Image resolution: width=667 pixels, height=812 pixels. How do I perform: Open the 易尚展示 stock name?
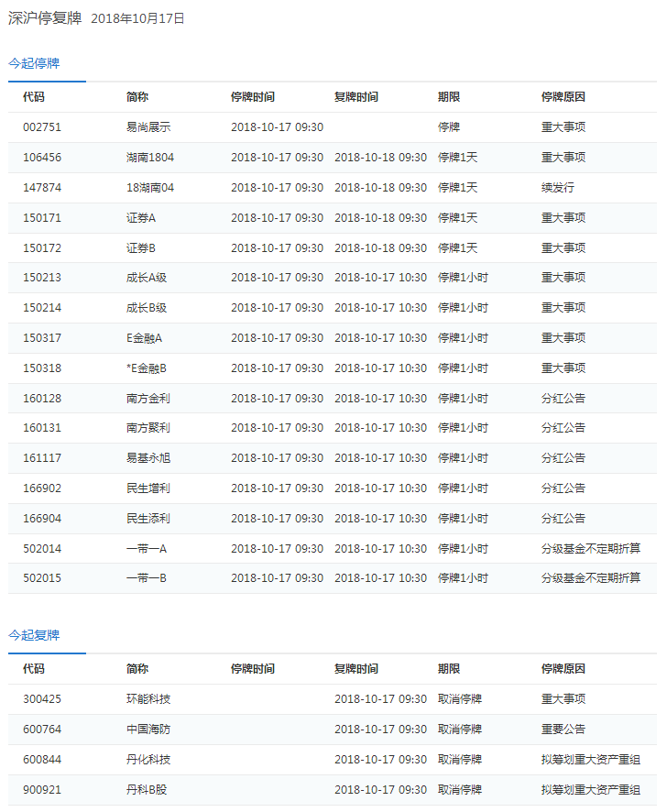tap(148, 127)
